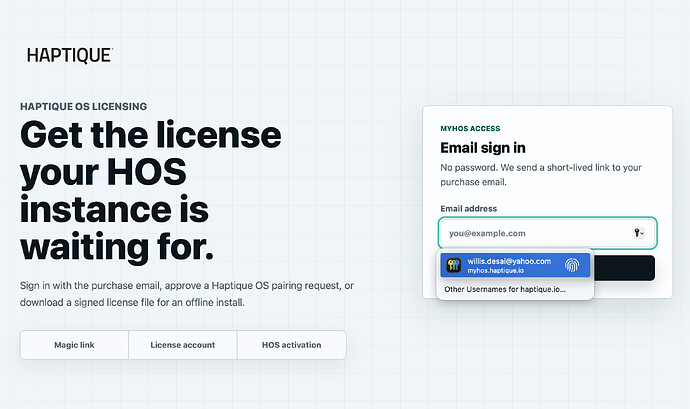
Task: Open the password key icon in email field
Action: (x=639, y=232)
